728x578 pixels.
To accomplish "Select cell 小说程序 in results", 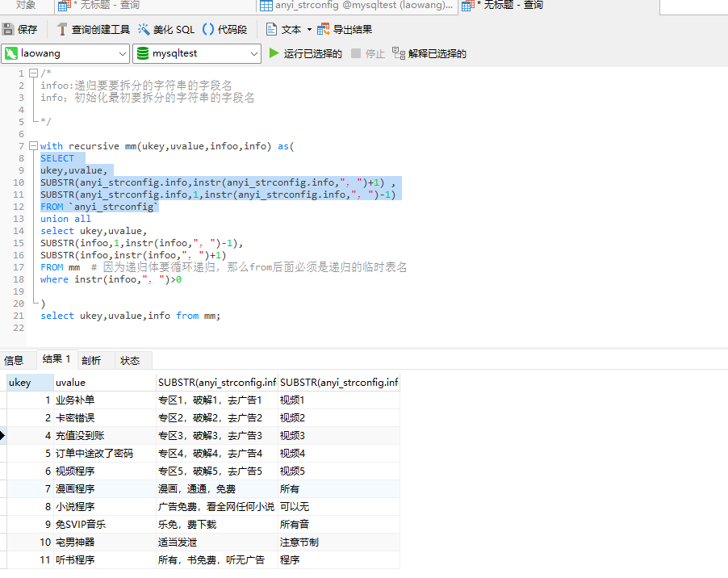I will pos(105,506).
